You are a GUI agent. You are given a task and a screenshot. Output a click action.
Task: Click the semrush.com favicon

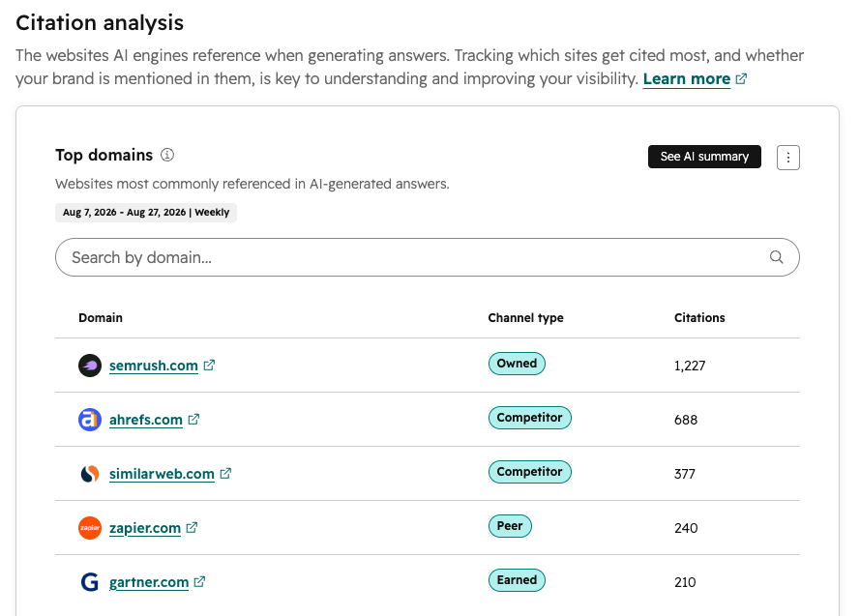pos(90,366)
